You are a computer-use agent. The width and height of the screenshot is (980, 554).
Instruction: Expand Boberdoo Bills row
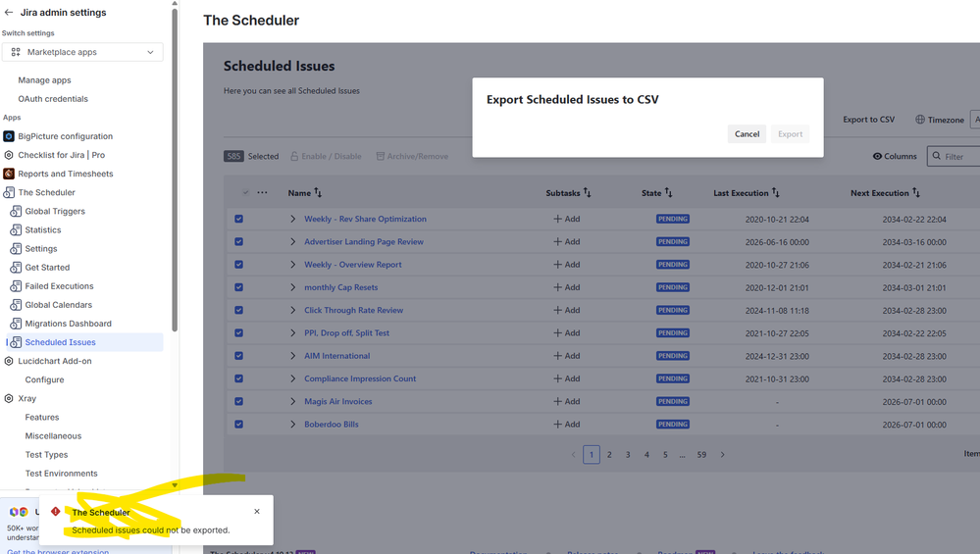tap(292, 425)
